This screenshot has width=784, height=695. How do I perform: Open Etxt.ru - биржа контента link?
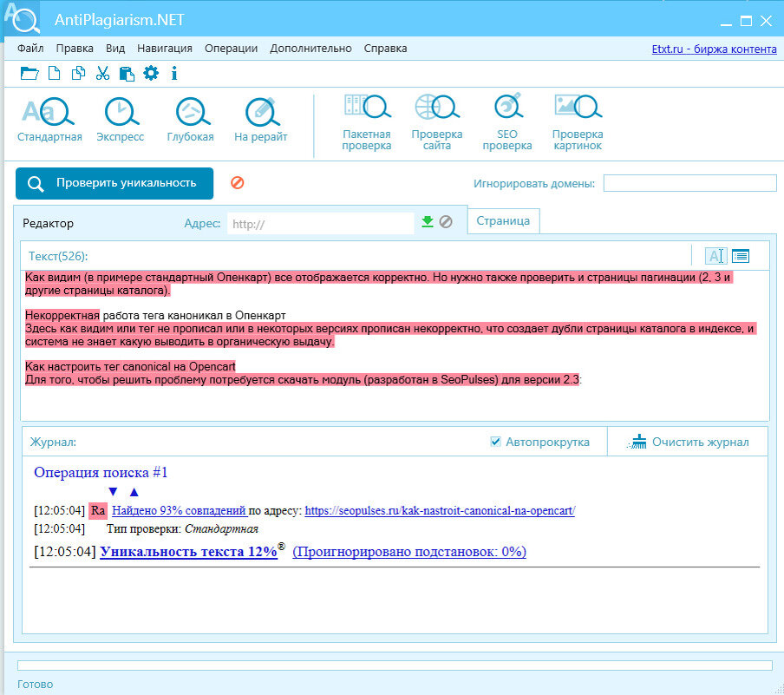[x=714, y=49]
